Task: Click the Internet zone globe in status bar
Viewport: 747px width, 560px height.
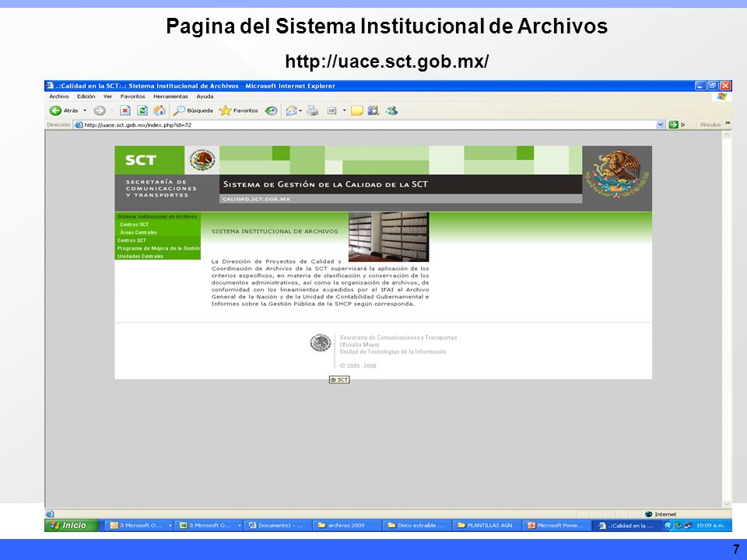Action: point(648,514)
